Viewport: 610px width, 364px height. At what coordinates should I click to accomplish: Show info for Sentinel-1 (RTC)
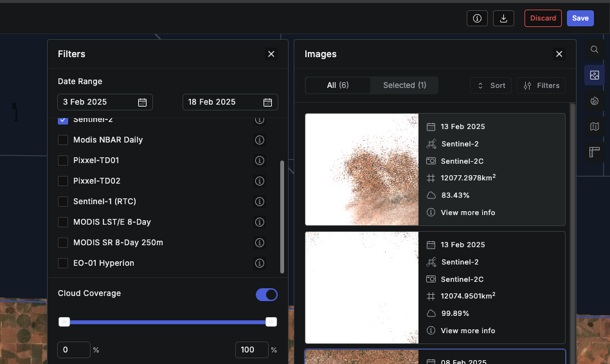[x=260, y=202]
